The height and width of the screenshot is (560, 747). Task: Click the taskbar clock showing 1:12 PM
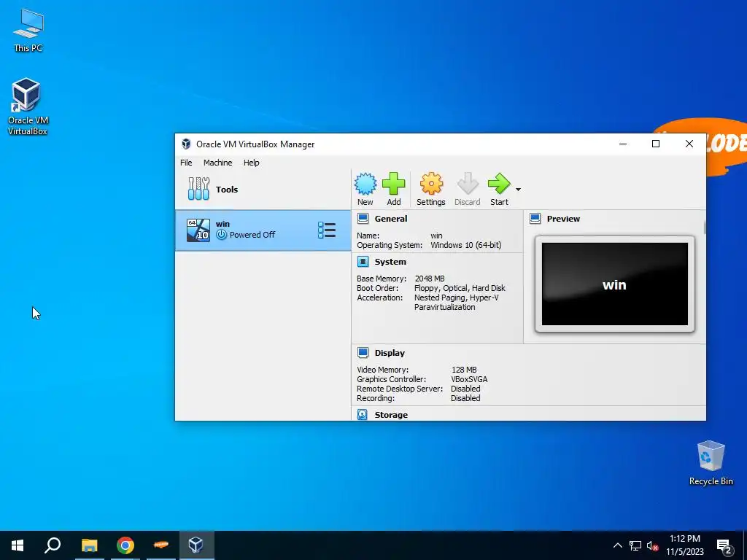(684, 545)
